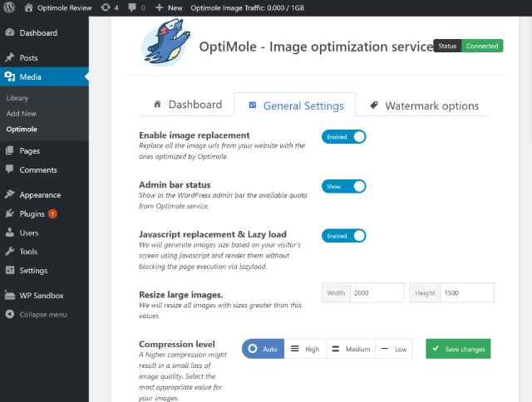Click the Plugins plug icon
Screen dimensions: 532x402
[10, 213]
